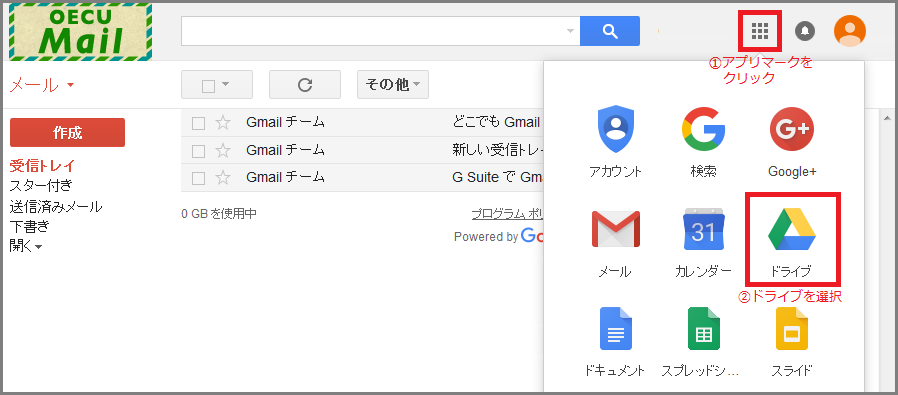898x395 pixels.
Task: Click the blue search magnifier button
Action: 610,31
